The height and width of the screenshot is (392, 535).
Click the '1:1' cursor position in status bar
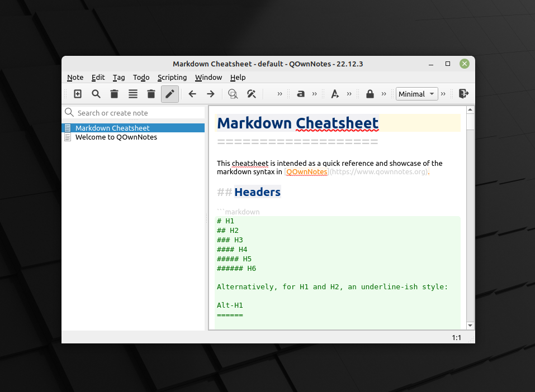[457, 337]
